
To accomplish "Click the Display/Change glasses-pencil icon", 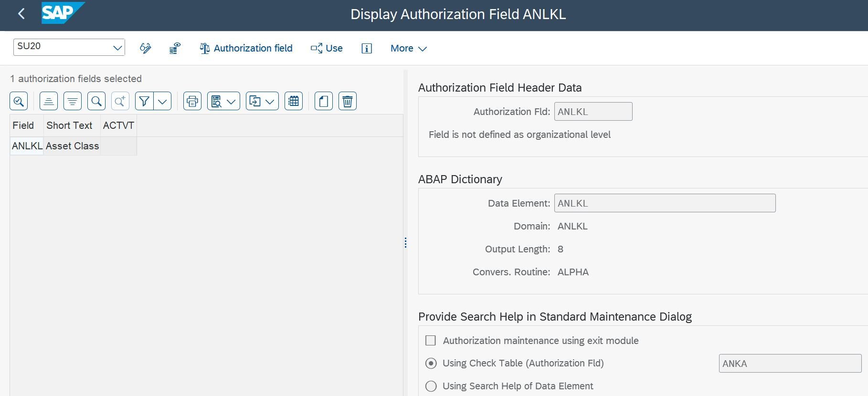I will tap(145, 48).
